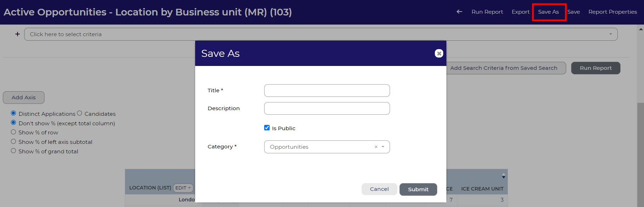Screen dimensions: 644x207
Task: Click the plus icon beside criteria box
Action: pos(18,34)
